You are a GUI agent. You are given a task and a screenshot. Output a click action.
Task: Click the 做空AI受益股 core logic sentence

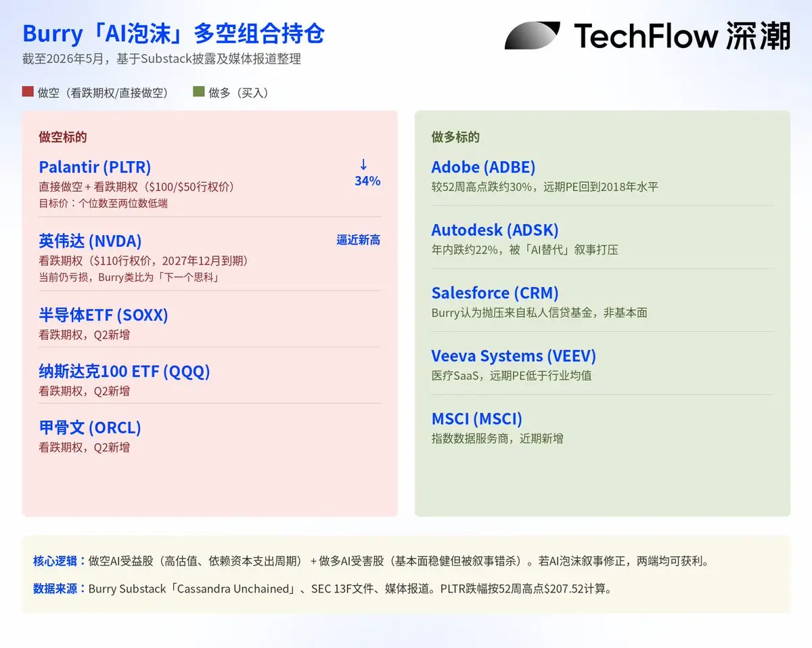tap(399, 561)
